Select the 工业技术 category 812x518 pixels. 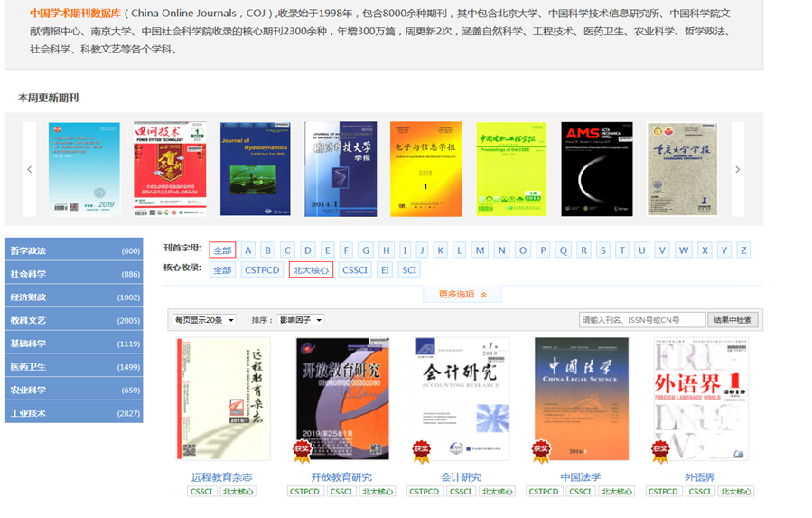(x=73, y=413)
